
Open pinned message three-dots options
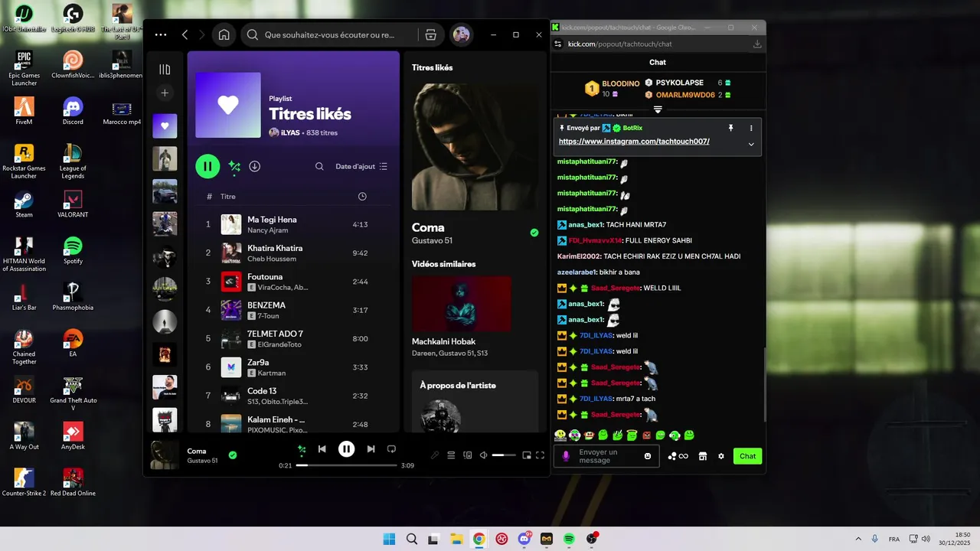pos(751,128)
